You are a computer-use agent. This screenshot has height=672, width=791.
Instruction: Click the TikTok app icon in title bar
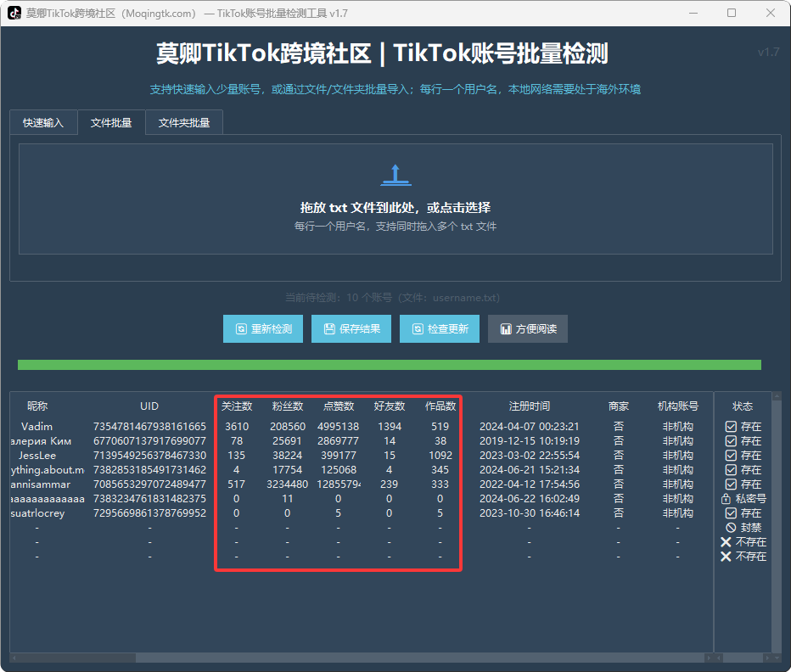pyautogui.click(x=14, y=13)
